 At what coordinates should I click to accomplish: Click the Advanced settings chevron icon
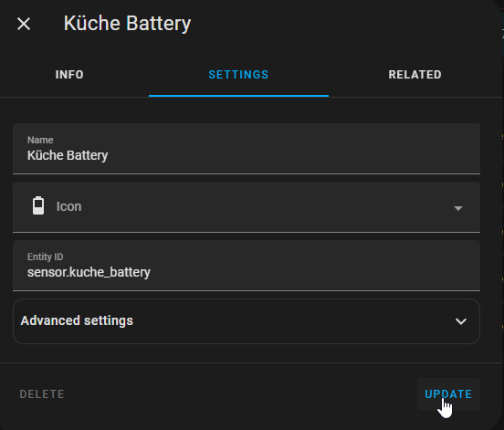click(460, 321)
